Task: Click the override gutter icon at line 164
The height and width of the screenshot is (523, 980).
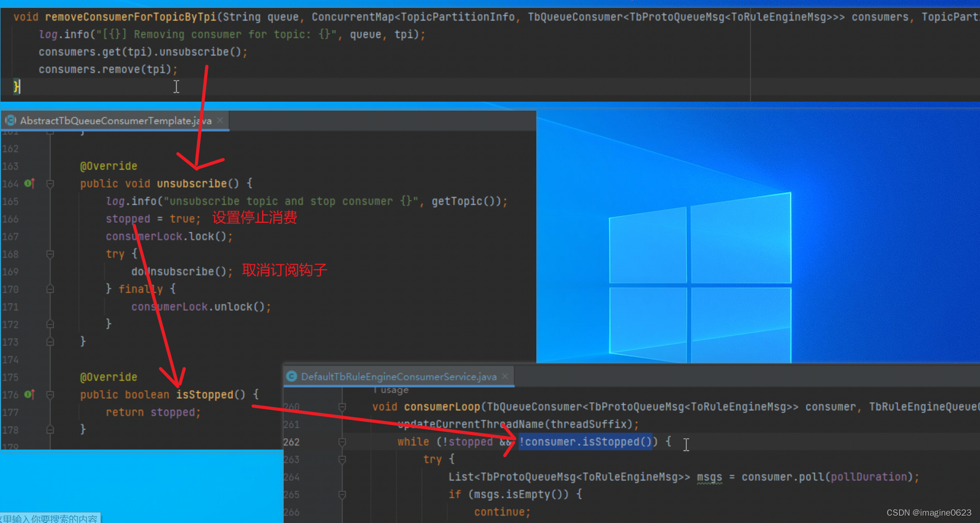Action: [x=29, y=183]
